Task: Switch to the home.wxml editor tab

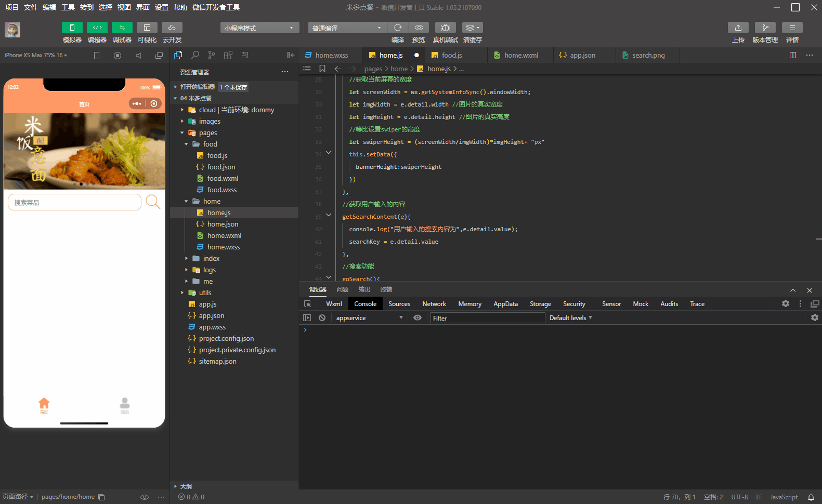Action: point(521,55)
